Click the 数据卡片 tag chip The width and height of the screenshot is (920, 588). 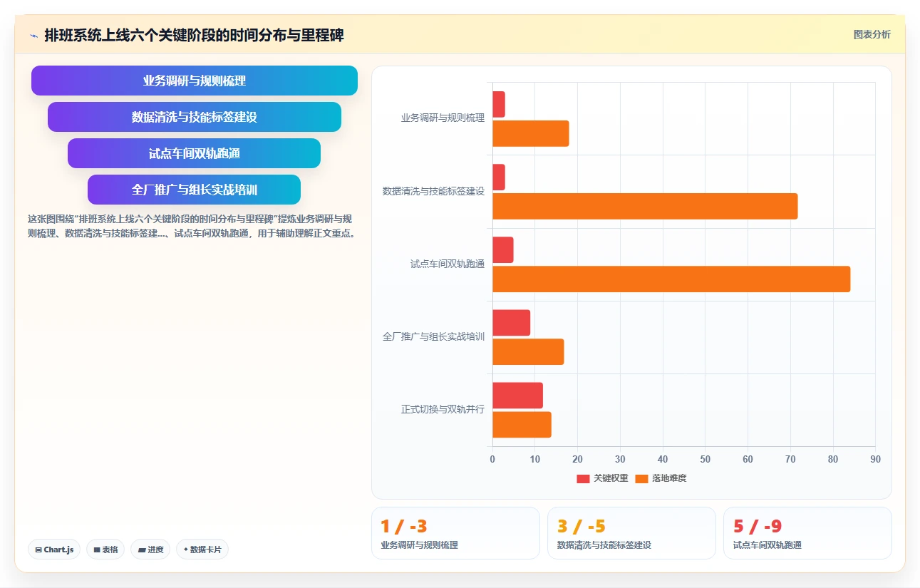(x=202, y=550)
